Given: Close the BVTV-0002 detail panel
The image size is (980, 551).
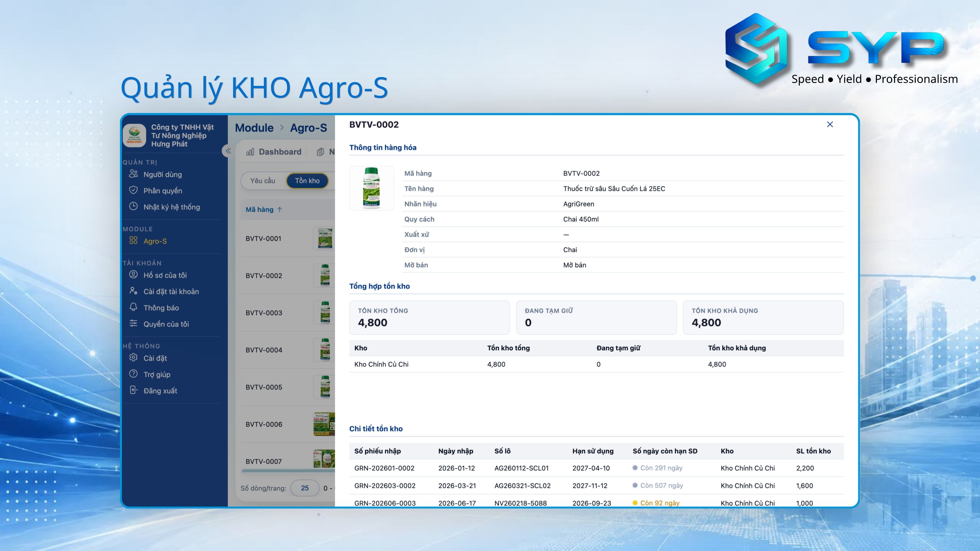Looking at the screenshot, I should (830, 124).
